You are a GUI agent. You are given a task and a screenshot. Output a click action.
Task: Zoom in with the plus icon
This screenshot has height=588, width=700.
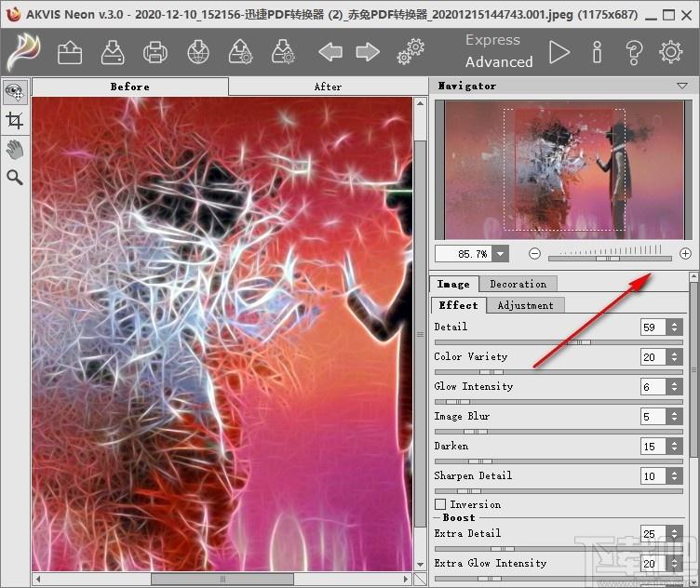point(685,254)
